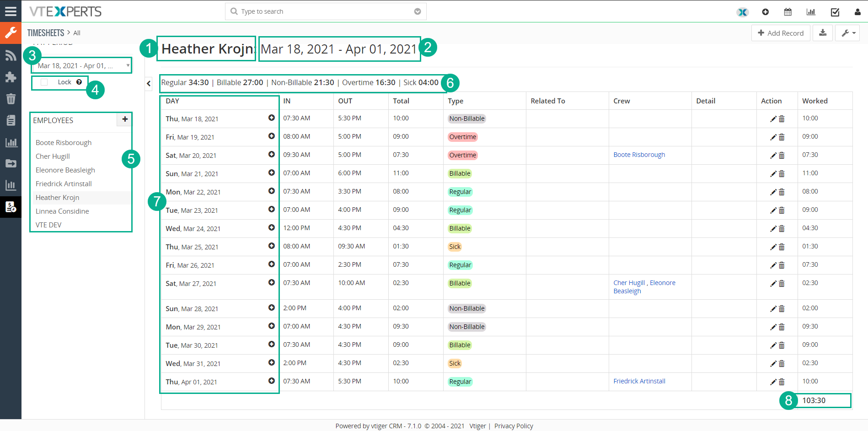Open the lower bar chart sidebar icon

11,185
